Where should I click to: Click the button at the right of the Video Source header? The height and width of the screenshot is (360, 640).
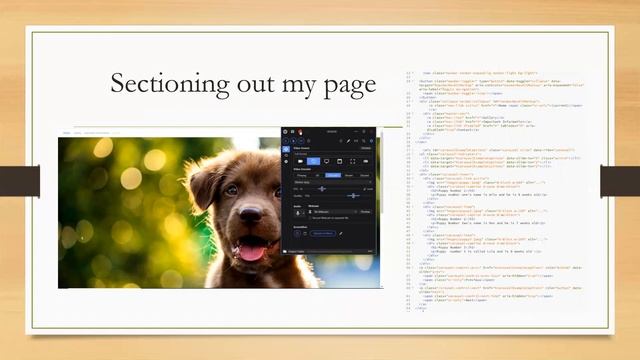pos(366,148)
